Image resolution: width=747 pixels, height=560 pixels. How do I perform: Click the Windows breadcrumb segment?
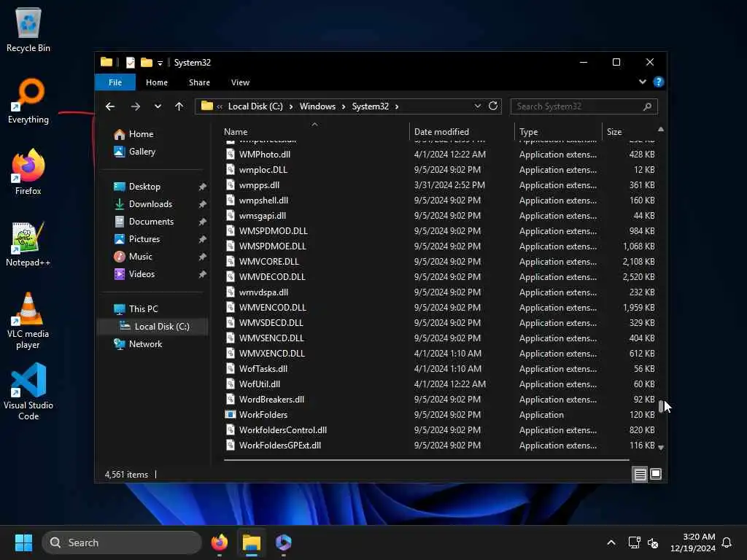pyautogui.click(x=317, y=106)
